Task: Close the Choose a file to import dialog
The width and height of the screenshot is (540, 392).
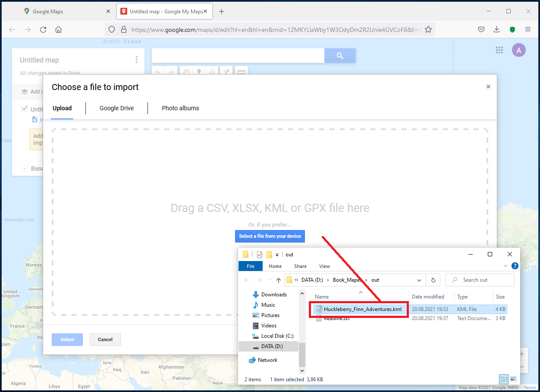Action: pos(488,87)
